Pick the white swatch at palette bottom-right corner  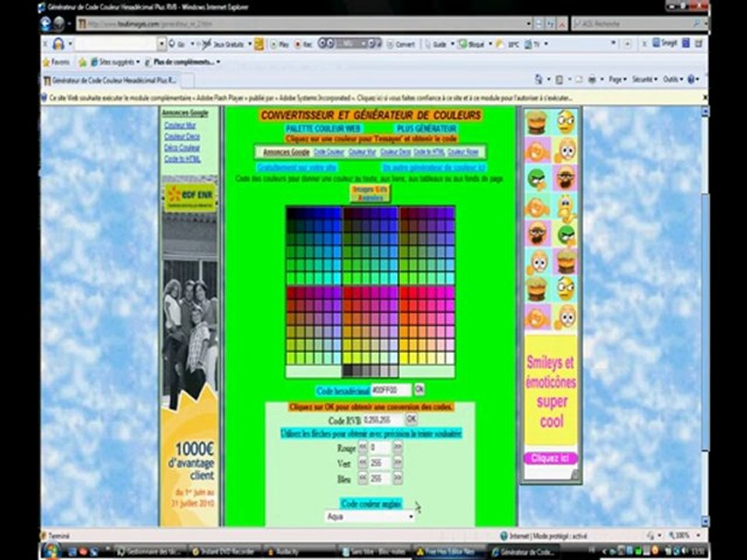point(451,358)
